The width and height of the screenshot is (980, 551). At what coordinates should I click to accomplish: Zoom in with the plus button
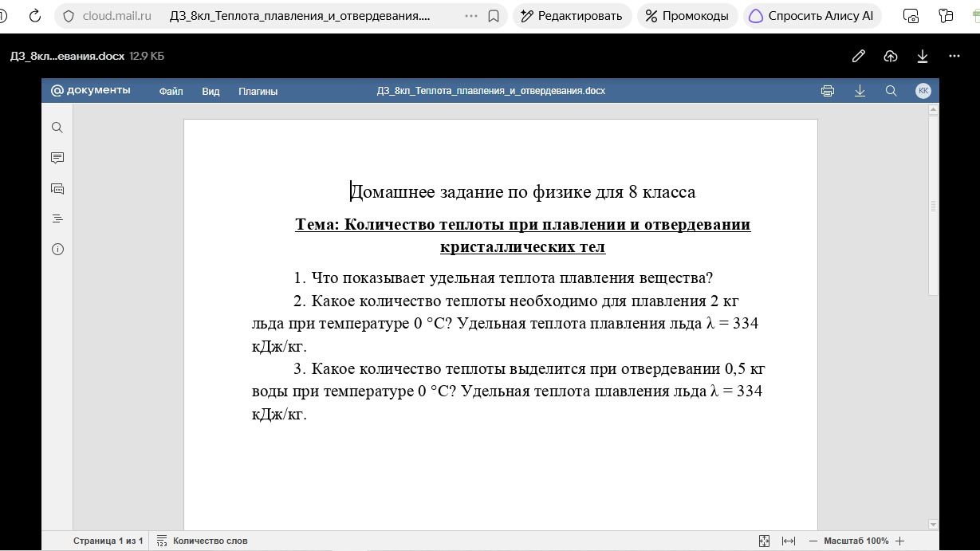(899, 541)
